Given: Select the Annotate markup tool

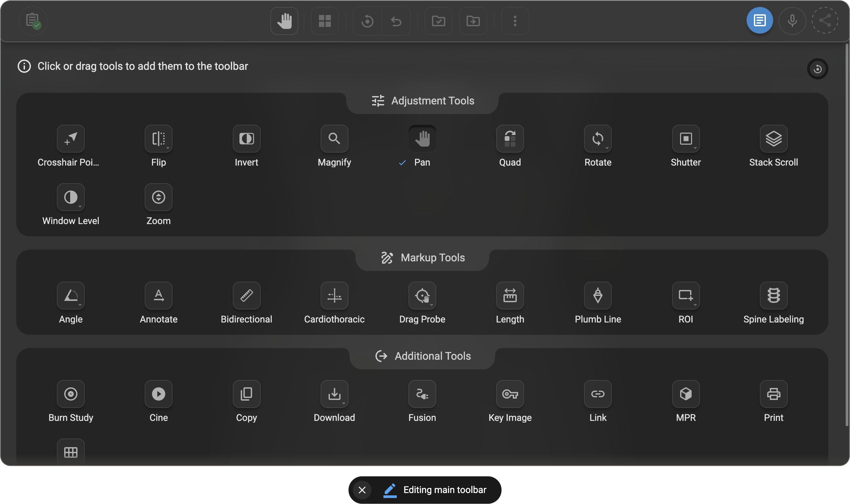Looking at the screenshot, I should pos(158,296).
